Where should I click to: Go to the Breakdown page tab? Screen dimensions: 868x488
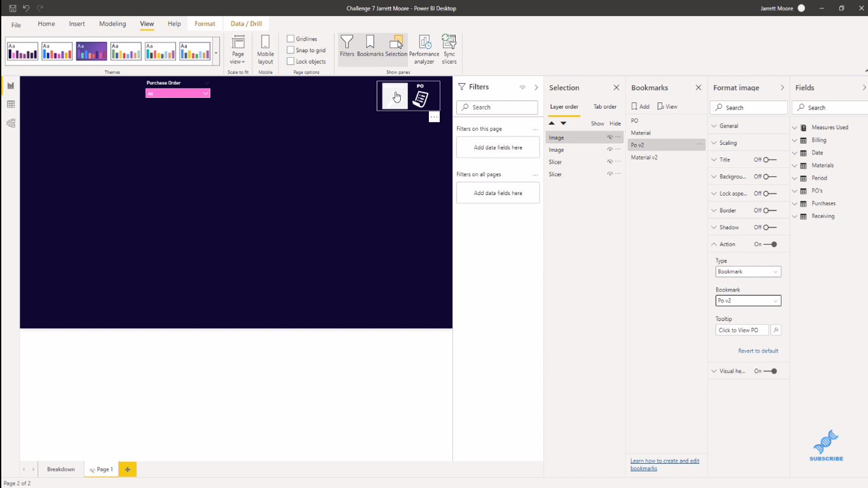[61, 470]
